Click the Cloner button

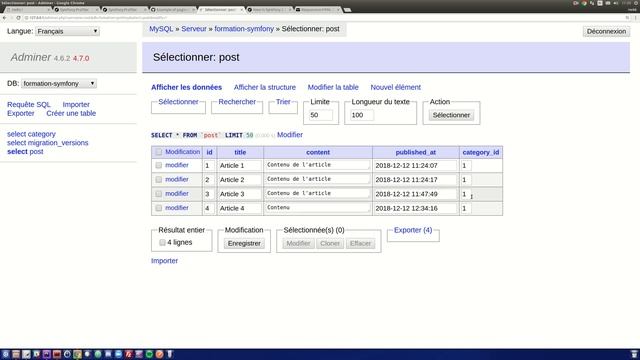tap(330, 243)
